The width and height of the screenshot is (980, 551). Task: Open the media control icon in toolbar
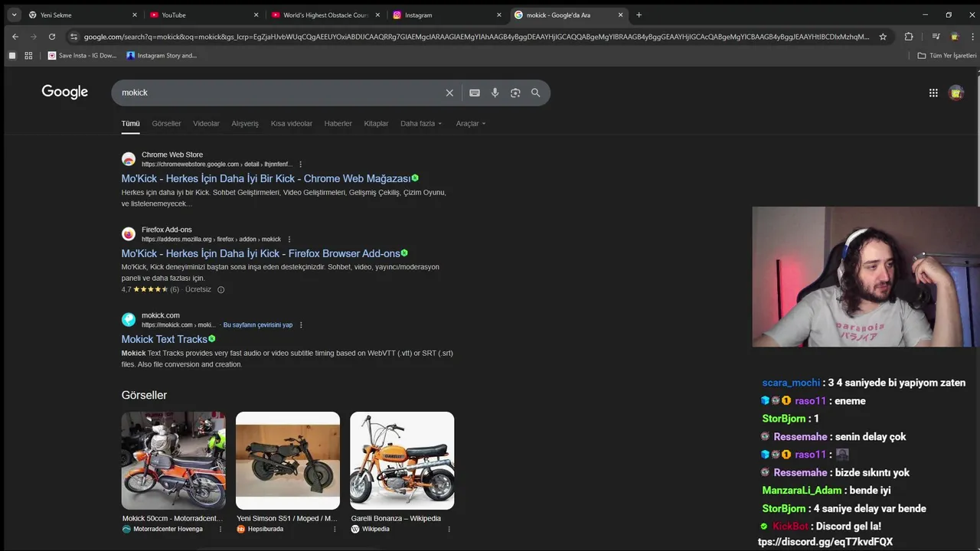pos(936,36)
